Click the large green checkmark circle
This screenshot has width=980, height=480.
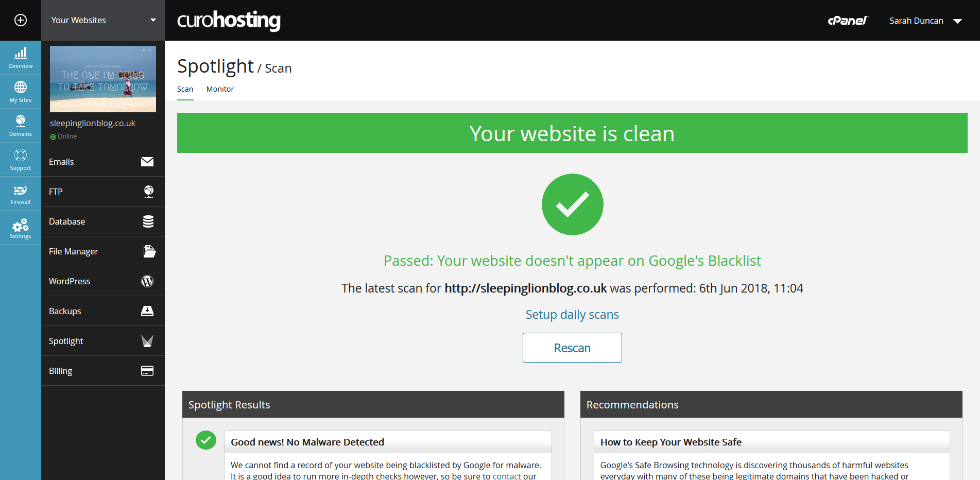[572, 204]
